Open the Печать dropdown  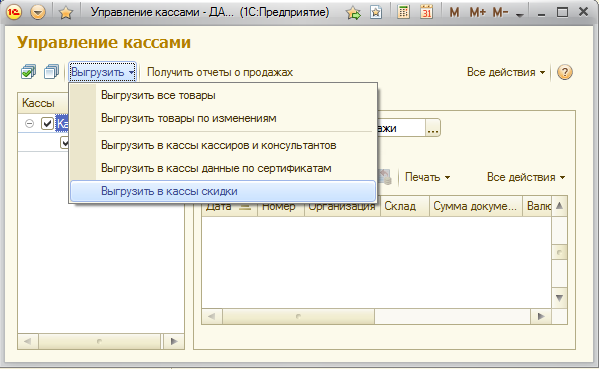coord(427,177)
